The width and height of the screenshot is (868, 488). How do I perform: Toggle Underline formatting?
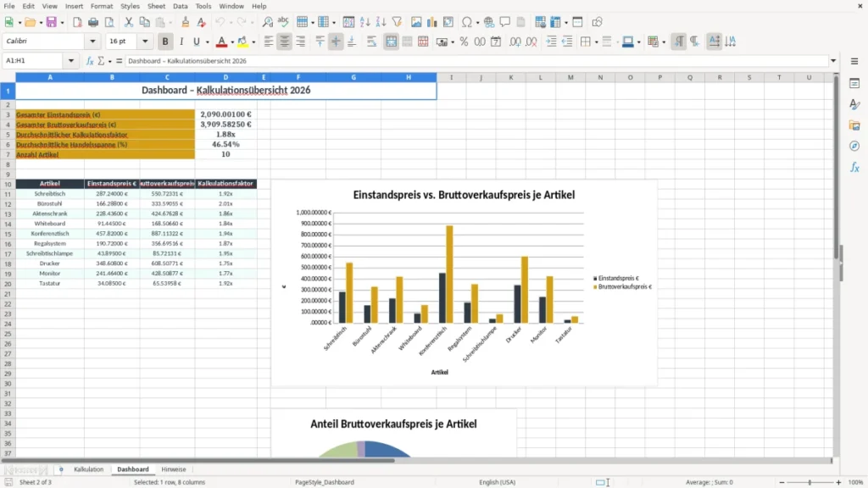click(196, 42)
